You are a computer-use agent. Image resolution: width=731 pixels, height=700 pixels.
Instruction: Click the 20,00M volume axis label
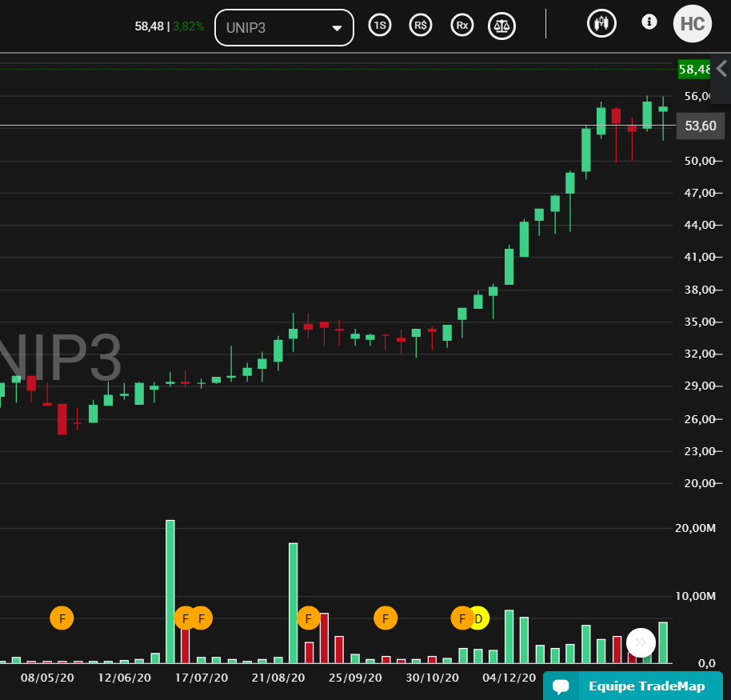695,528
